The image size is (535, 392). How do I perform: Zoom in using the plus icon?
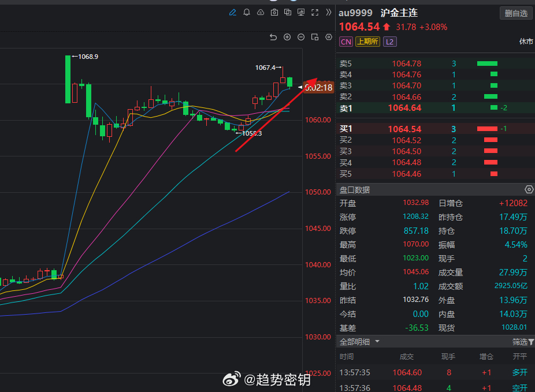coord(287,36)
